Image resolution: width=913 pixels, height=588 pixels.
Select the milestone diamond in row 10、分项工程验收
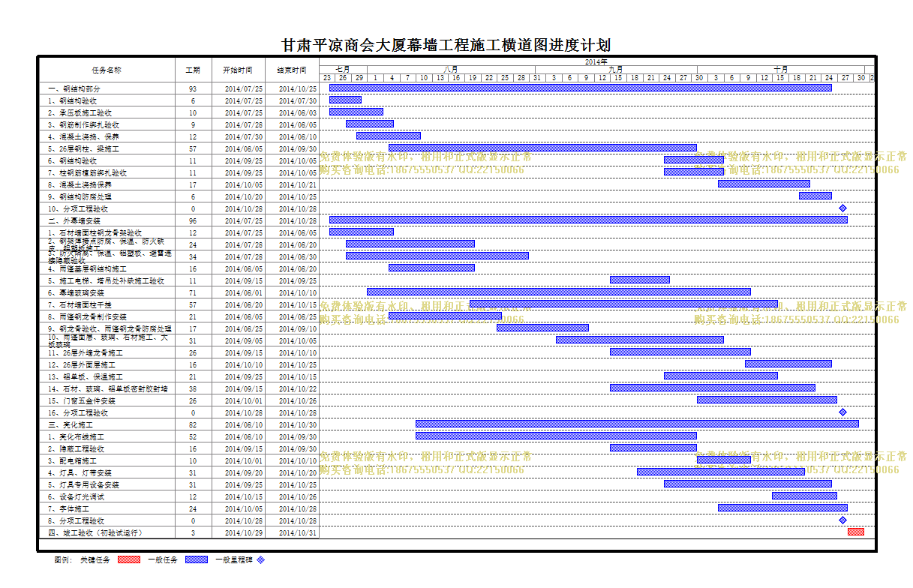point(842,208)
